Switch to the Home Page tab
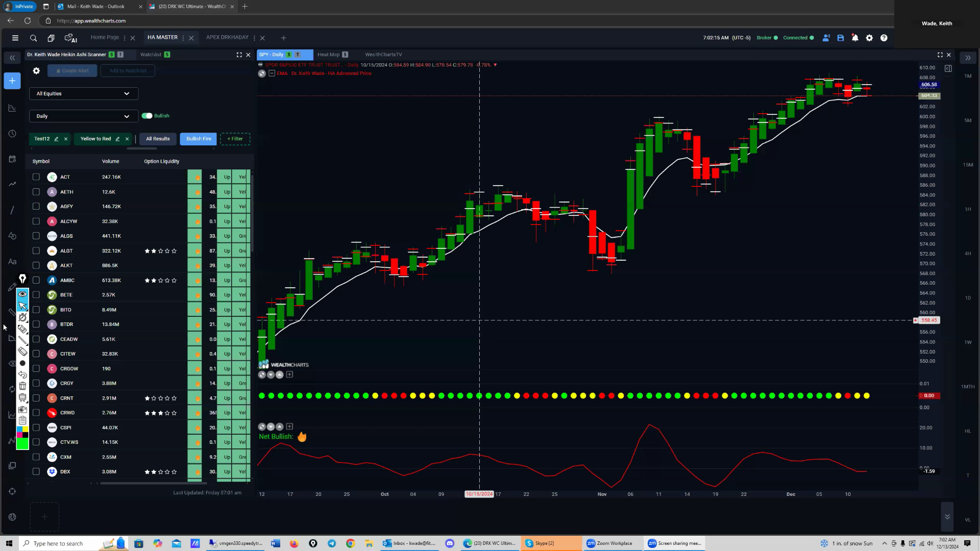 click(105, 37)
